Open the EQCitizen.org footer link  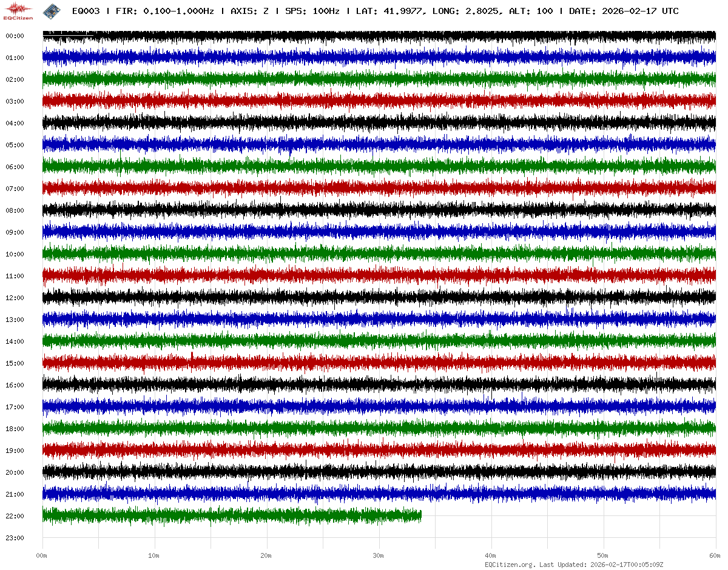coord(509,565)
